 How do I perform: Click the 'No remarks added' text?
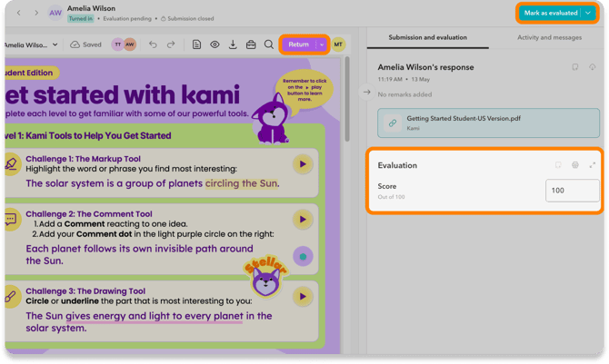click(x=404, y=94)
